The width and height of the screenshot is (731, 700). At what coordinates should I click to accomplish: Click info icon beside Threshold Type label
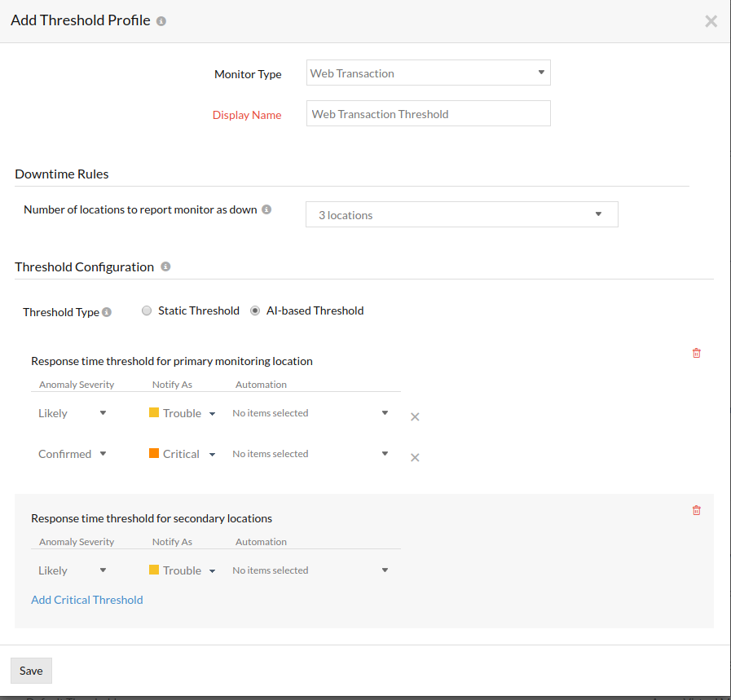pyautogui.click(x=107, y=312)
